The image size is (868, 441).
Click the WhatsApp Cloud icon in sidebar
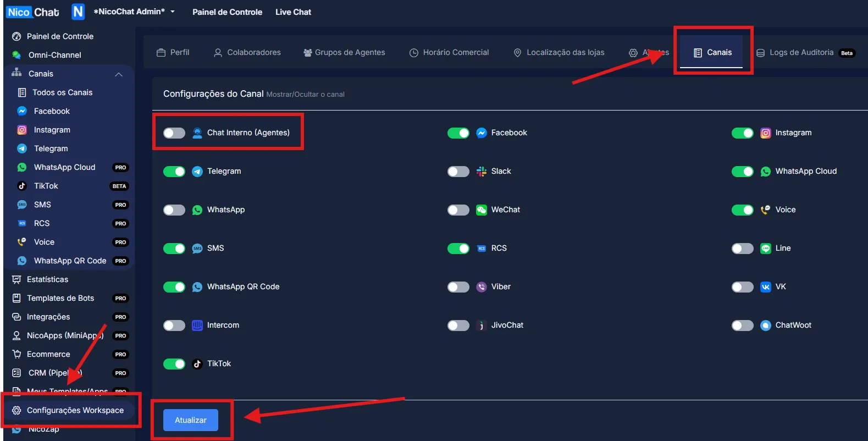coord(22,167)
